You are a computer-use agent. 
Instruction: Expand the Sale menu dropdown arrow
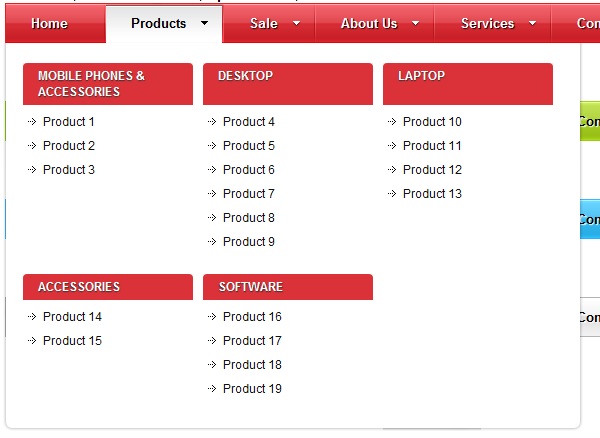pyautogui.click(x=296, y=23)
